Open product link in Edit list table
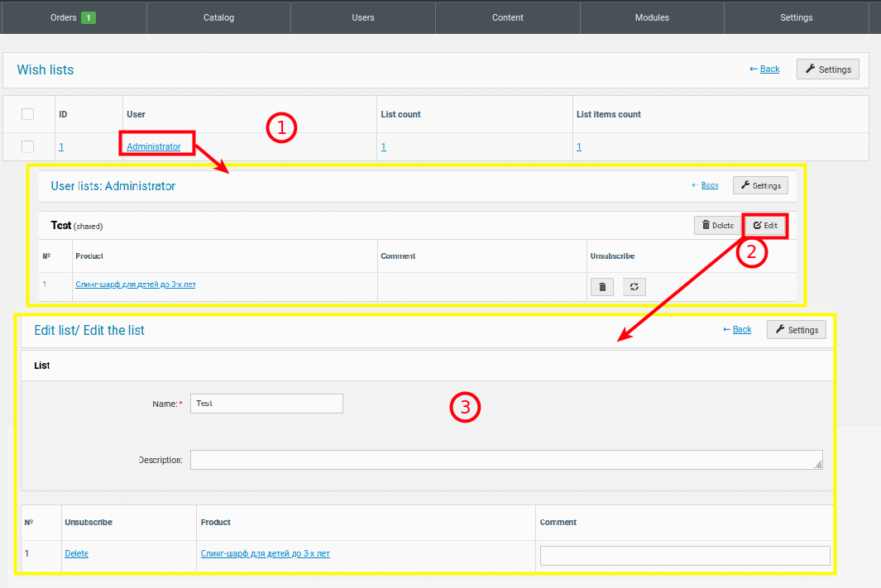Image resolution: width=881 pixels, height=588 pixels. coord(266,553)
